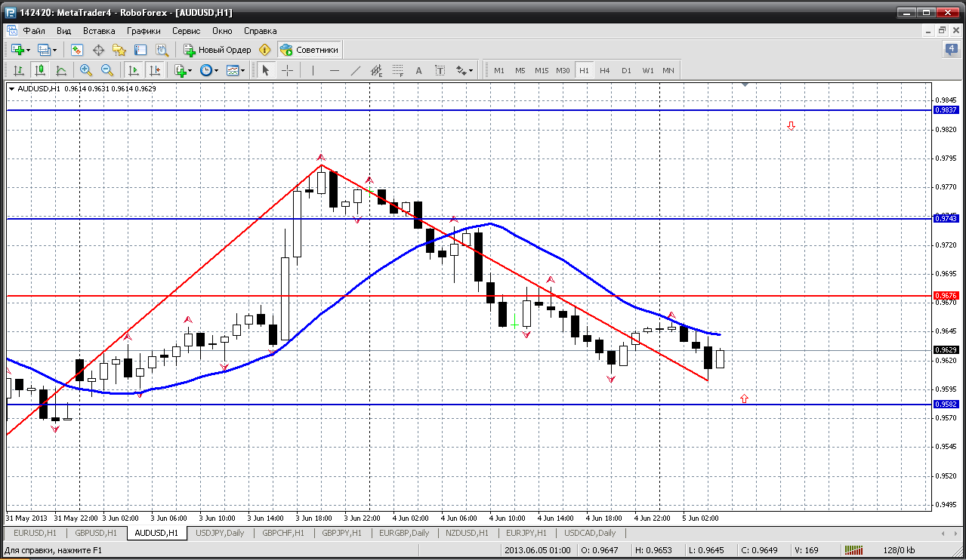Select the Cursor arrow tool
Viewport: 966px width, 560px height.
coord(265,70)
